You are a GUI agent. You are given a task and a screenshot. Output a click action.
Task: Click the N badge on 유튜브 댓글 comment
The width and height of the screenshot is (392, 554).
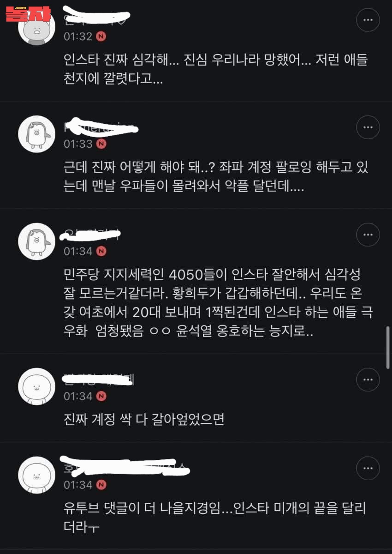(x=101, y=485)
